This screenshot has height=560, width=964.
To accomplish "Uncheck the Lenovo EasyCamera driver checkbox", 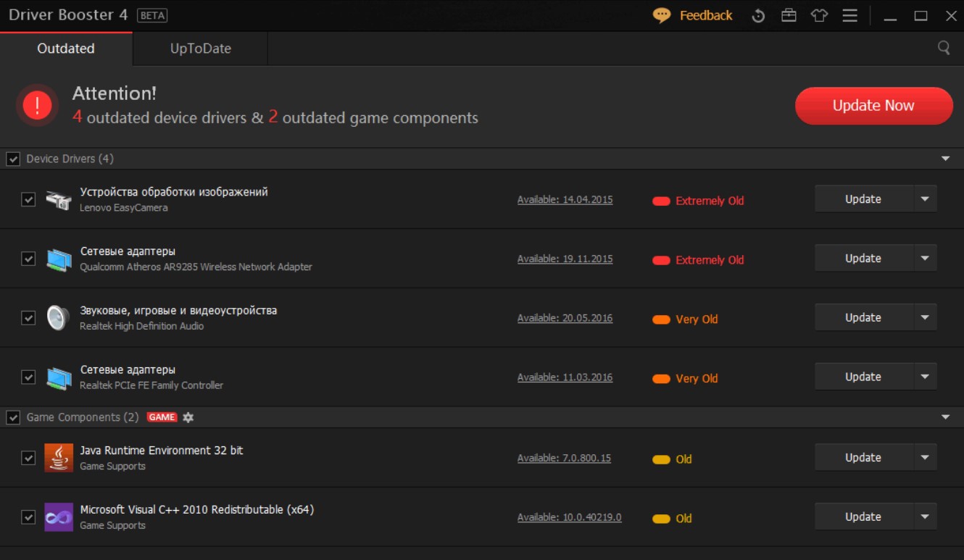I will (28, 199).
